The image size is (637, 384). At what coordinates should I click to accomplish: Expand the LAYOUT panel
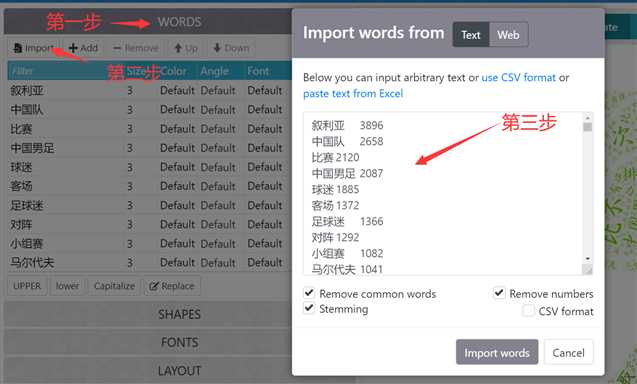point(179,371)
